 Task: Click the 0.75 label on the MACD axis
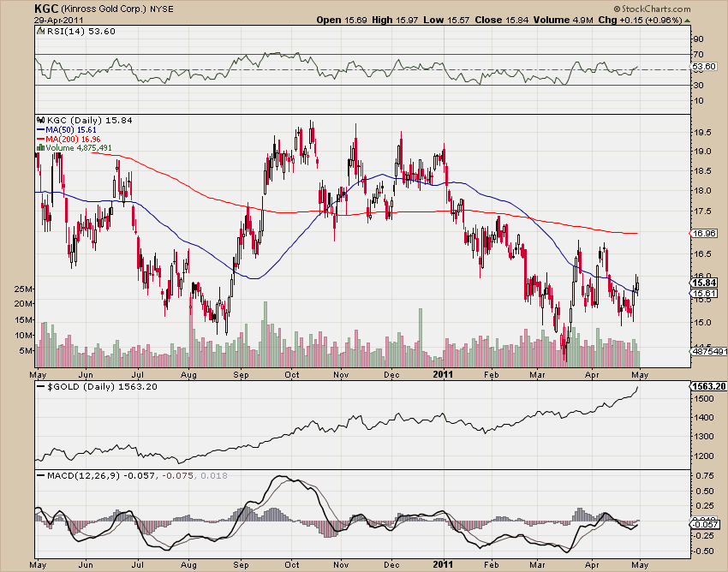(704, 475)
